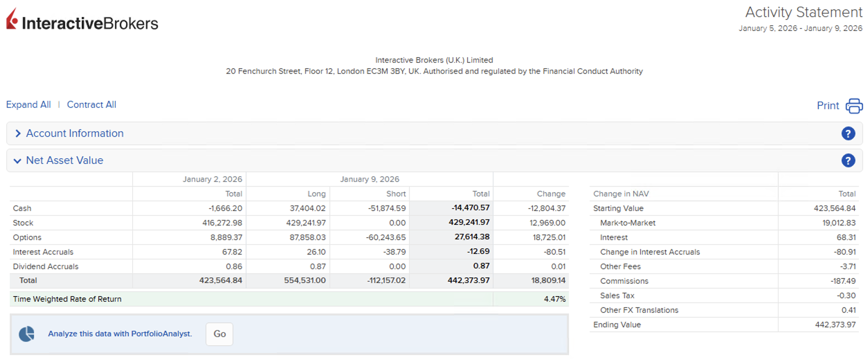Click the Print text link
Viewport: 868px width, 361px height.
tap(828, 106)
